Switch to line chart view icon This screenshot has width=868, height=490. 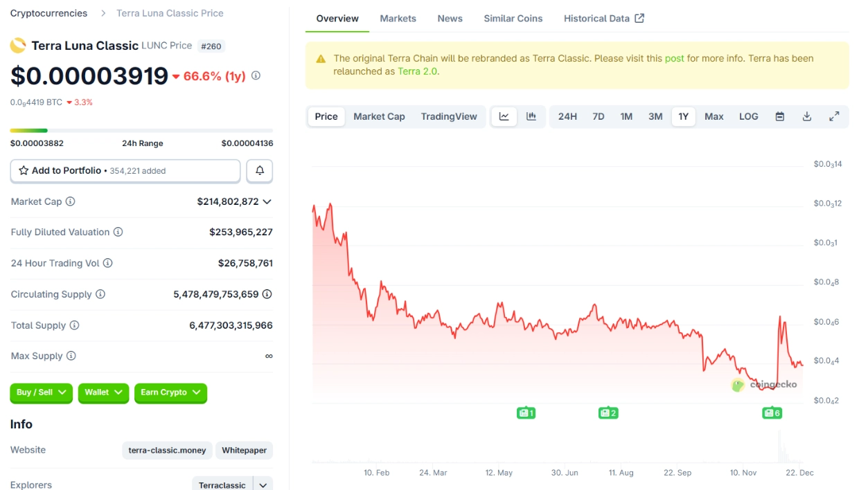[504, 116]
